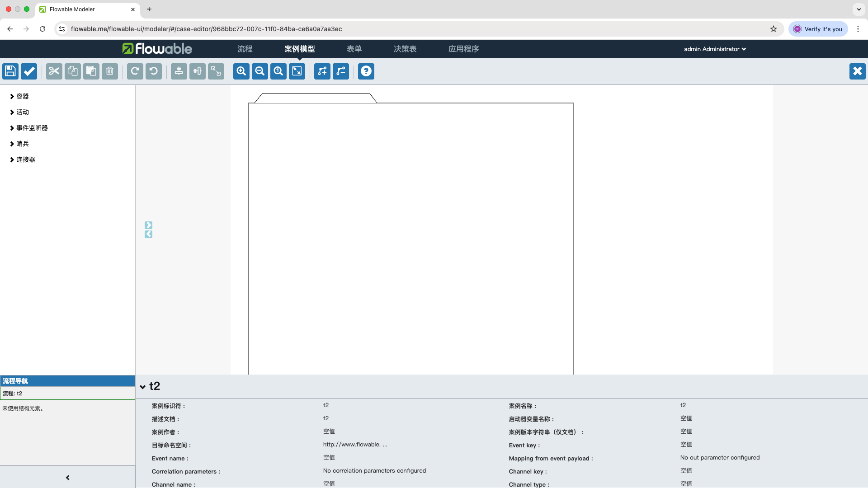Viewport: 868px width, 488px height.
Task: Reset zoom to actual size
Action: (278, 71)
